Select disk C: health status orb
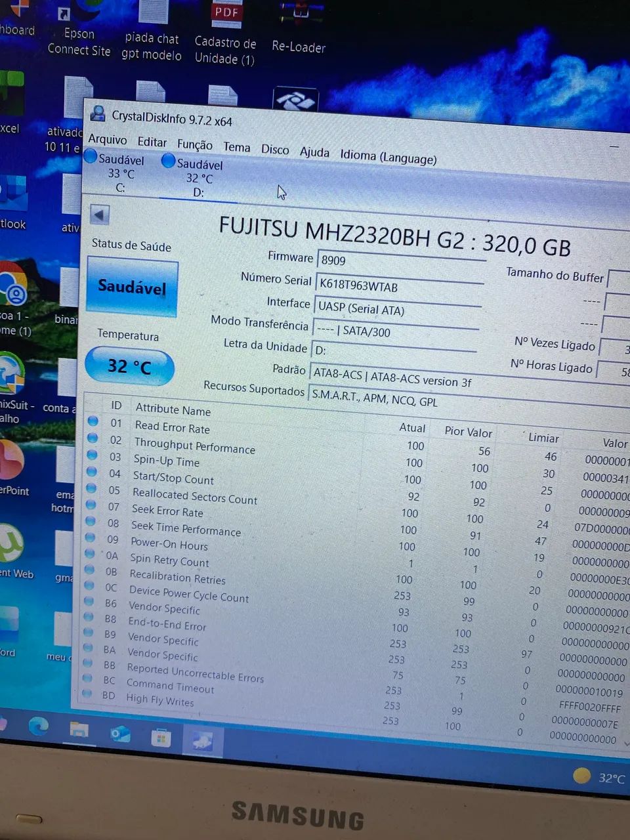Image resolution: width=630 pixels, height=840 pixels. click(x=91, y=156)
